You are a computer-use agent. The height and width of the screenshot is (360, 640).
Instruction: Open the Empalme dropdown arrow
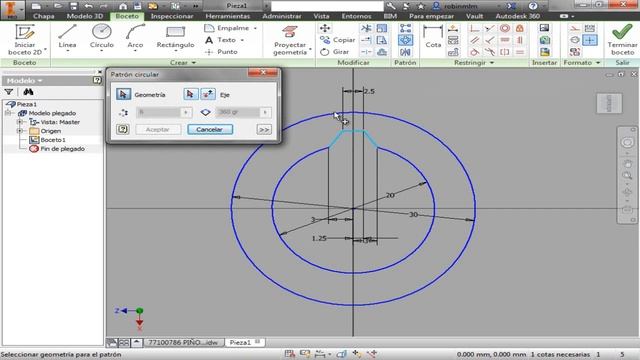(256, 28)
